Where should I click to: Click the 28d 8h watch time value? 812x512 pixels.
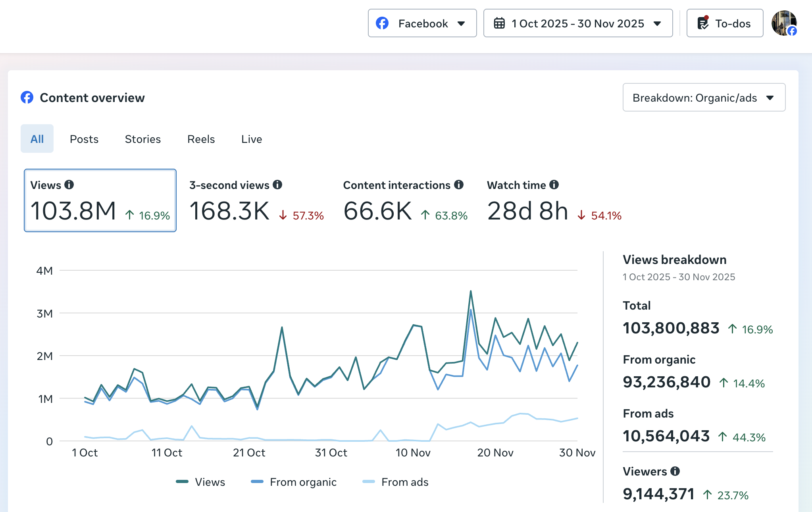[527, 211]
